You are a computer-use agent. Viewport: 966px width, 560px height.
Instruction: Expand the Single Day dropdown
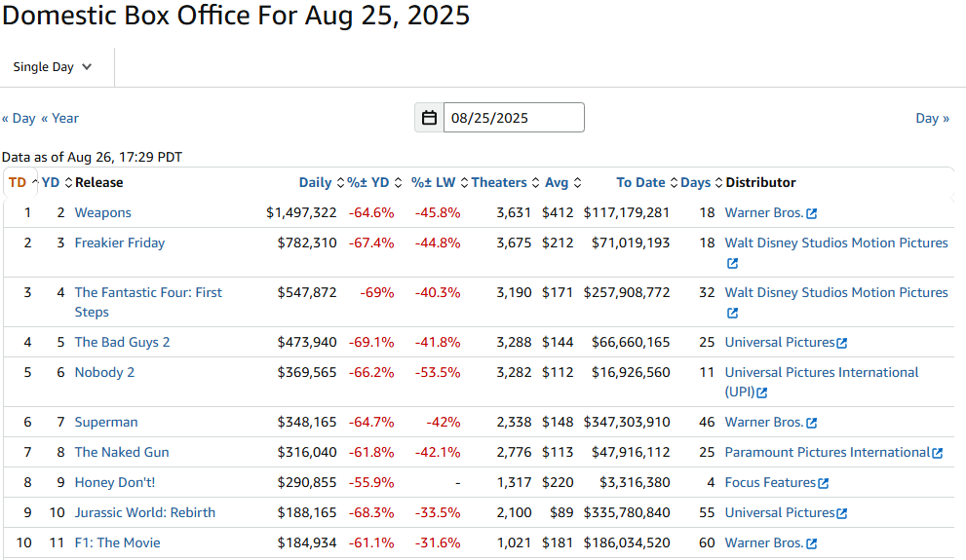(x=53, y=67)
